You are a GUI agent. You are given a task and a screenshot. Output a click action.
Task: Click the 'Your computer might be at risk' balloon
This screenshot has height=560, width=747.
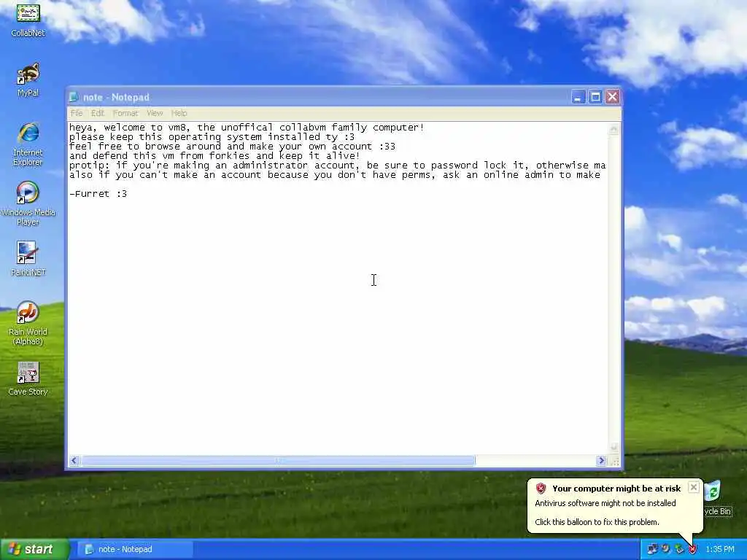pos(615,506)
